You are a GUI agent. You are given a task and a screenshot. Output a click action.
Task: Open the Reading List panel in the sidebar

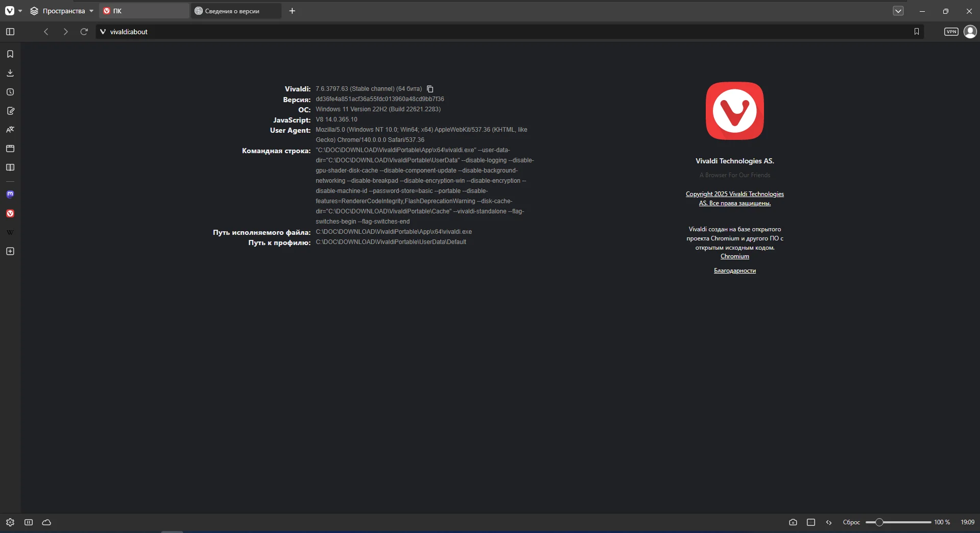[x=10, y=167]
